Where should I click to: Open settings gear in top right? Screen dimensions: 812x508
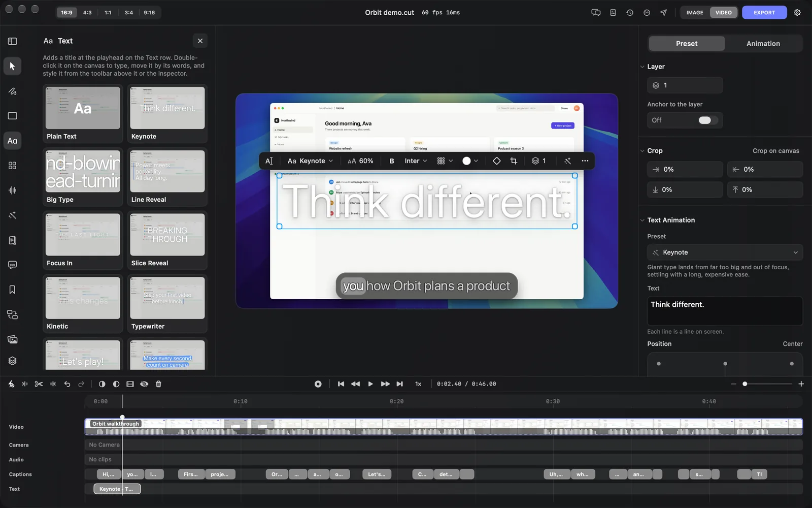click(x=797, y=13)
